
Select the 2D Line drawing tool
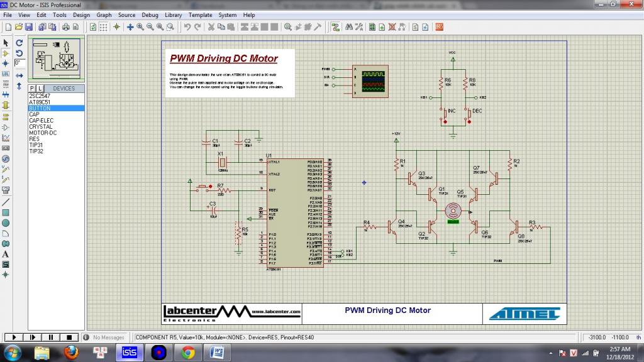click(6, 202)
